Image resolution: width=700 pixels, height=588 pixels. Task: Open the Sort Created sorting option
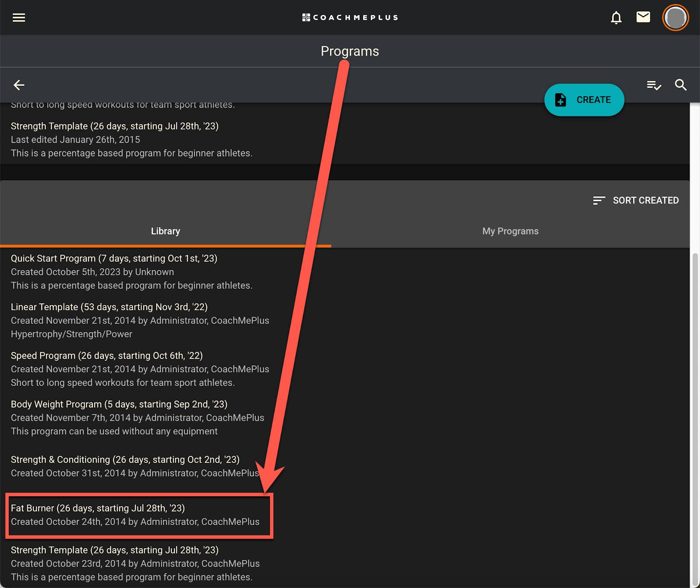[x=636, y=200]
